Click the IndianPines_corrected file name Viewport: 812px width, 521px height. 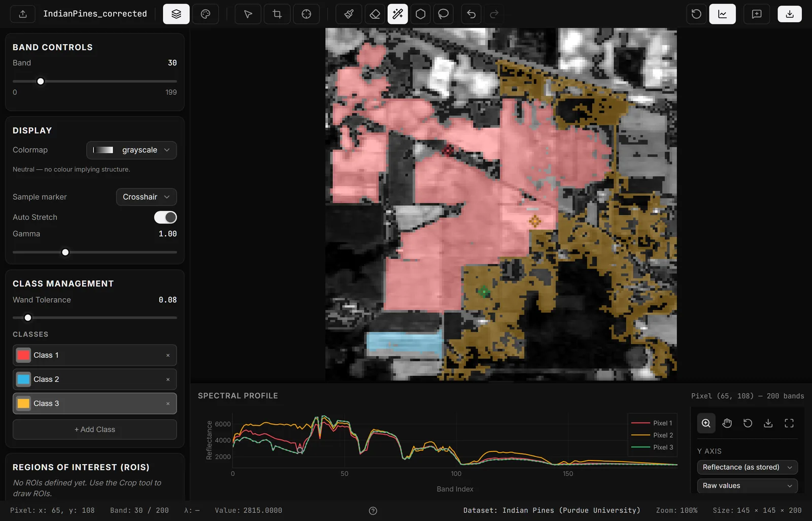coord(95,14)
